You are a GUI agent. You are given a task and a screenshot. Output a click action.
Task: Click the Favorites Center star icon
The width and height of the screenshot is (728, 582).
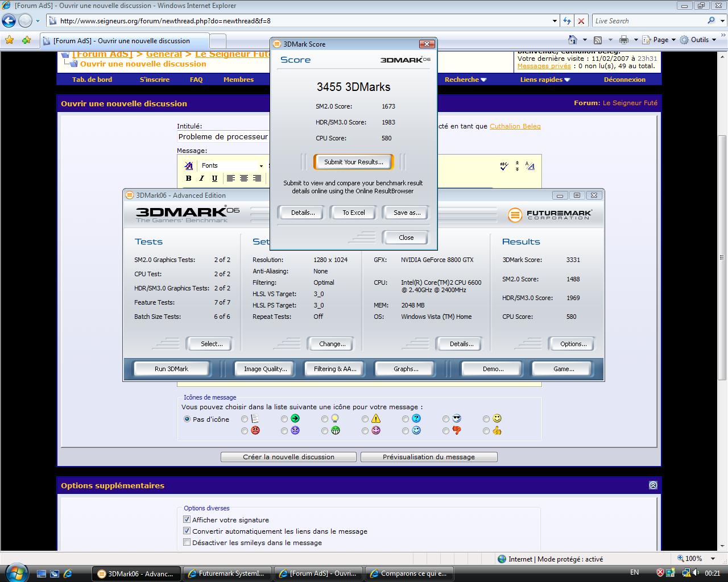(x=9, y=40)
